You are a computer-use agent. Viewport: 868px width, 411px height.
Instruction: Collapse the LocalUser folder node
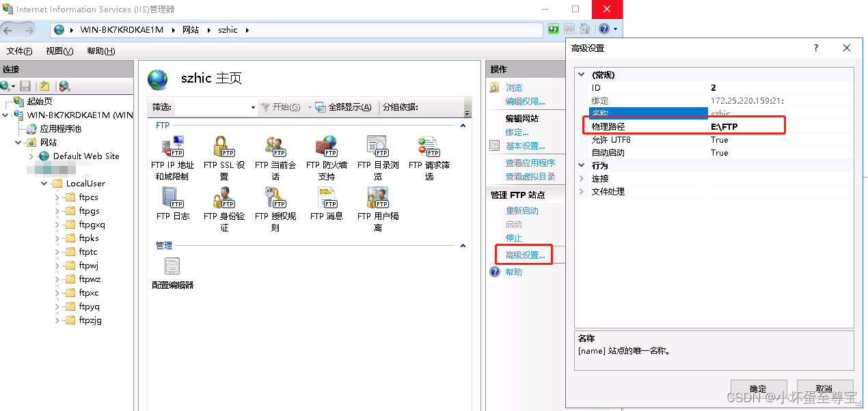[44, 183]
